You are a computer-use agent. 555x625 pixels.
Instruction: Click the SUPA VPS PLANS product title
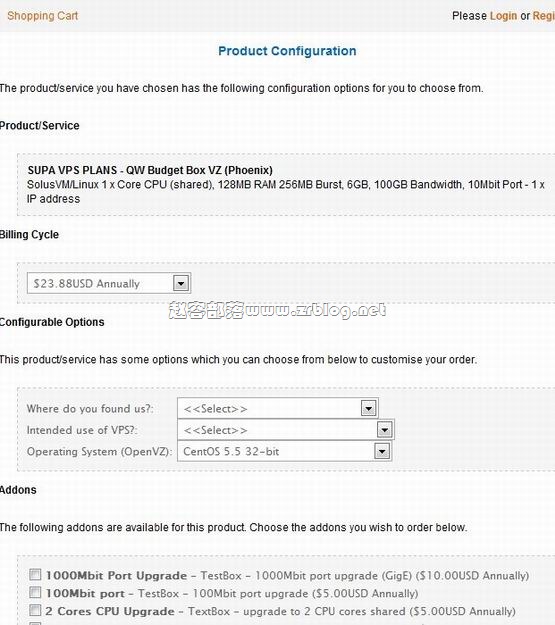click(150, 170)
